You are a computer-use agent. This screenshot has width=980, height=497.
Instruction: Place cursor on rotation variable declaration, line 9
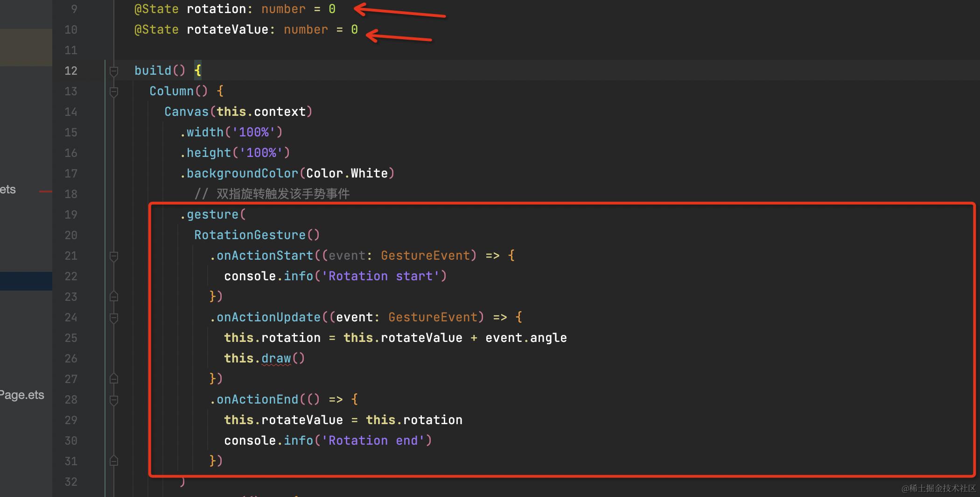point(216,9)
